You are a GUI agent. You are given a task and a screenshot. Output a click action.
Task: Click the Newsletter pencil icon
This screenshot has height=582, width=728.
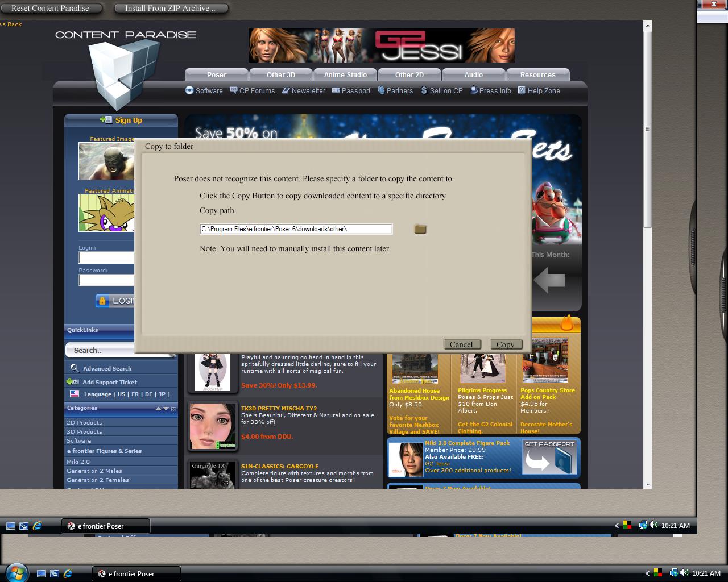click(286, 90)
